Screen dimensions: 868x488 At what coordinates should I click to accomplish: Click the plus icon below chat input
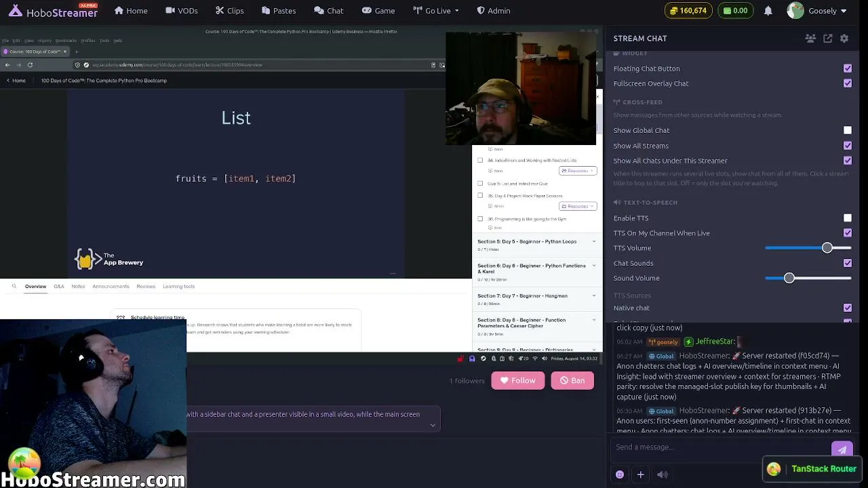[x=640, y=474]
